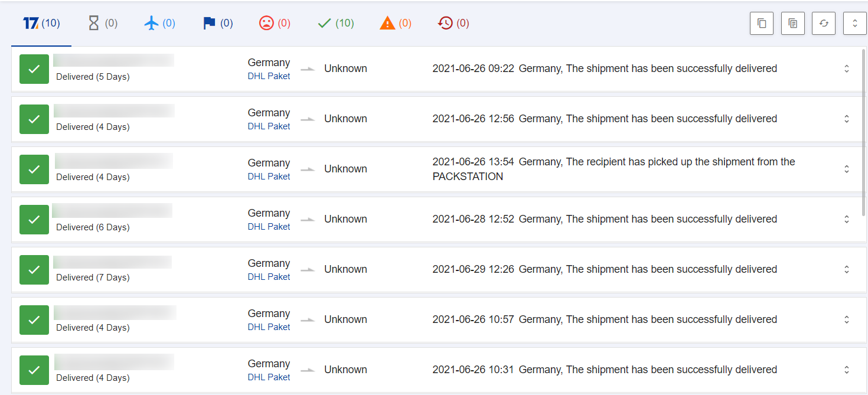
Task: Select the blue flag Pick Up (0) tab
Action: click(217, 24)
